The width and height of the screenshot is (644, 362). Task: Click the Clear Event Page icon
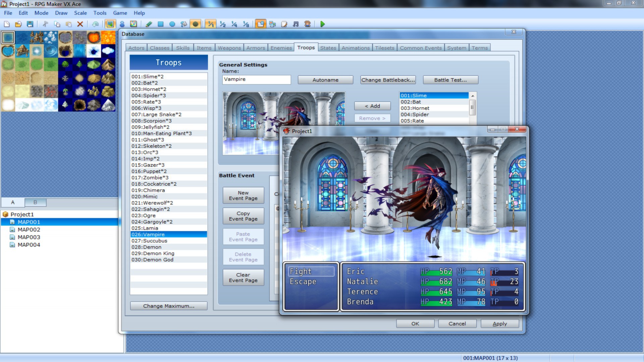pos(243,277)
